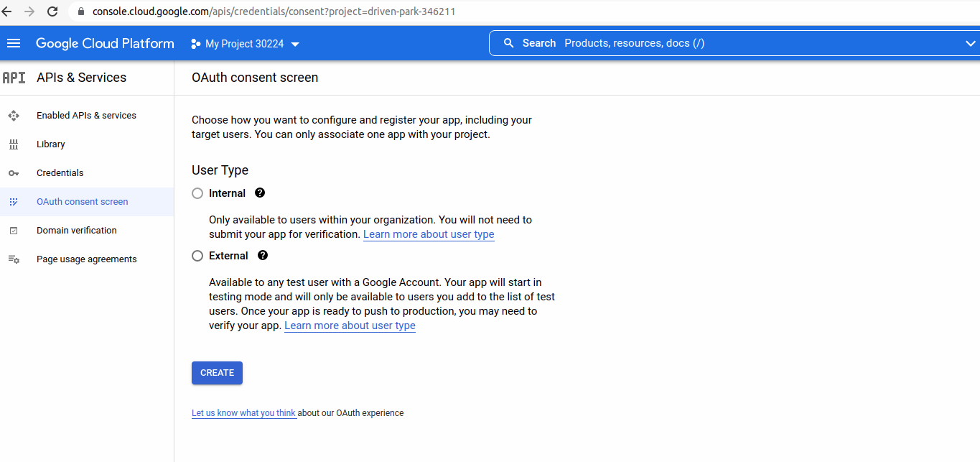Click the CREATE button
The image size is (980, 462).
[217, 373]
